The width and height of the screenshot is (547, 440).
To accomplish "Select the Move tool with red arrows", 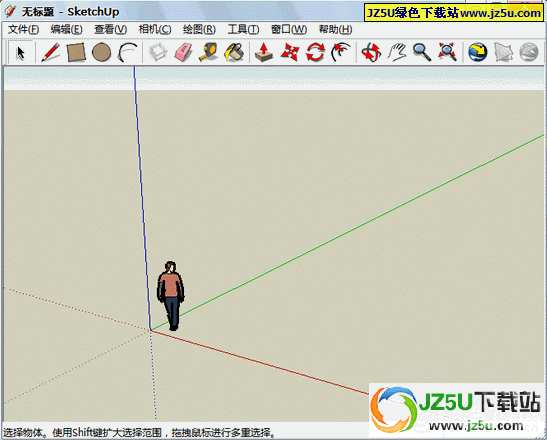I will pyautogui.click(x=290, y=52).
